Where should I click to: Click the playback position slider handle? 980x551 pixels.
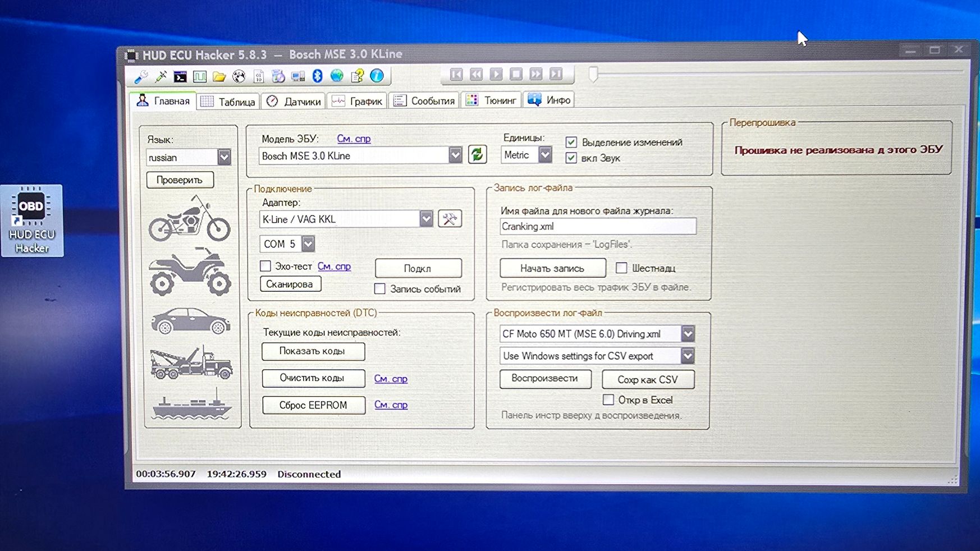click(x=593, y=74)
